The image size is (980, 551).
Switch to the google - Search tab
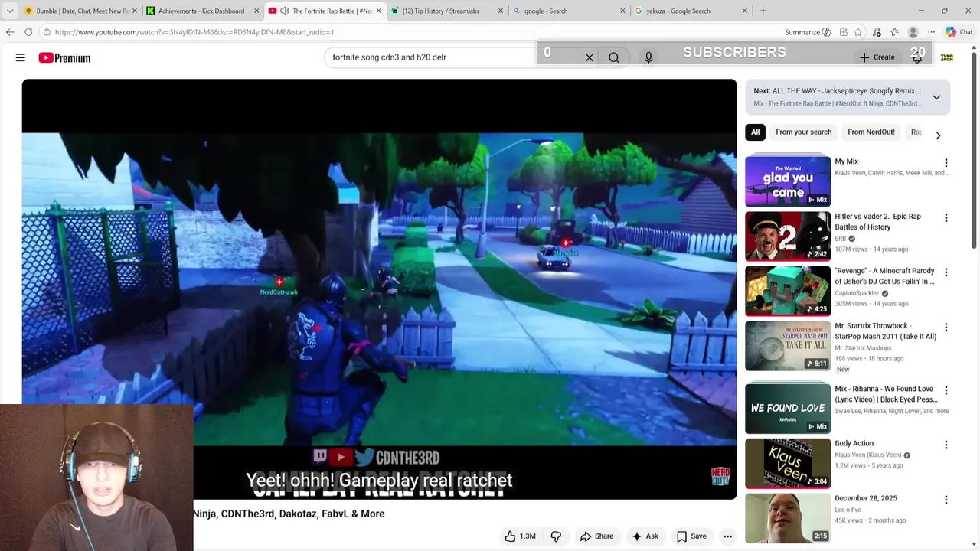tap(568, 11)
